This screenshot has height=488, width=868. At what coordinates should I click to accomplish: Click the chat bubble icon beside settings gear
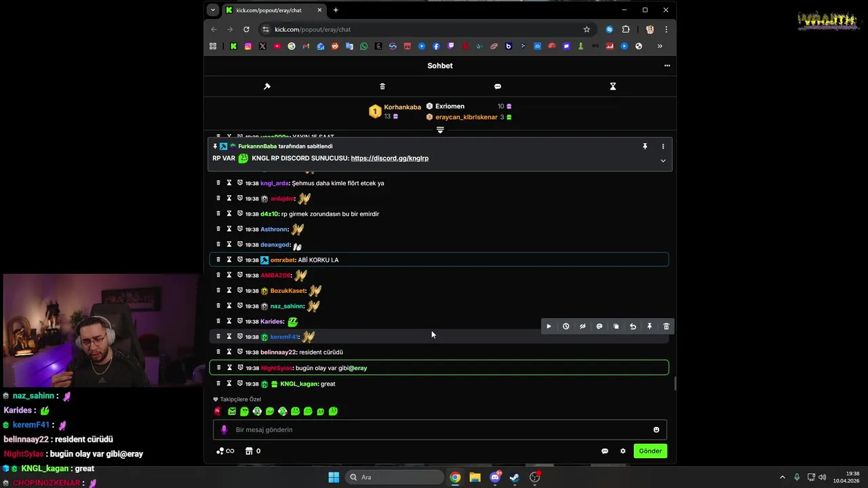tap(605, 451)
